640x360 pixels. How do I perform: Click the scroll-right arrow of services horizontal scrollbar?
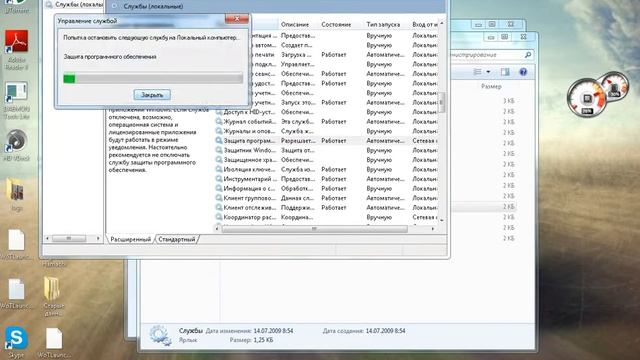[x=433, y=229]
